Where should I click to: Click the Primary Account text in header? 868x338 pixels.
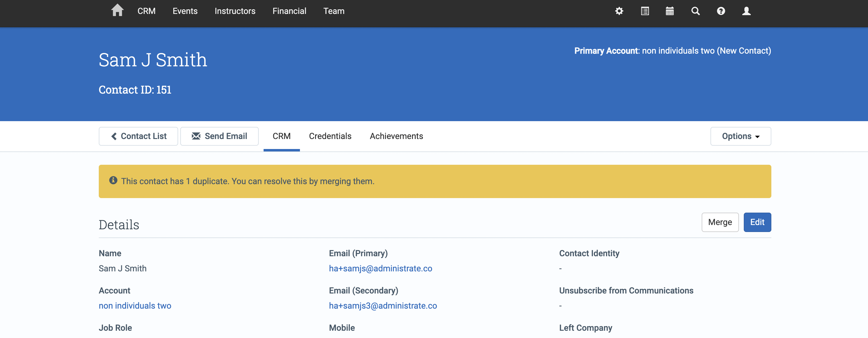point(673,51)
